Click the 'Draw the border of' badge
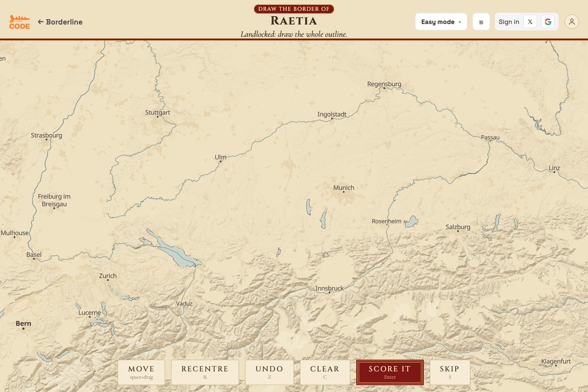 coord(294,9)
